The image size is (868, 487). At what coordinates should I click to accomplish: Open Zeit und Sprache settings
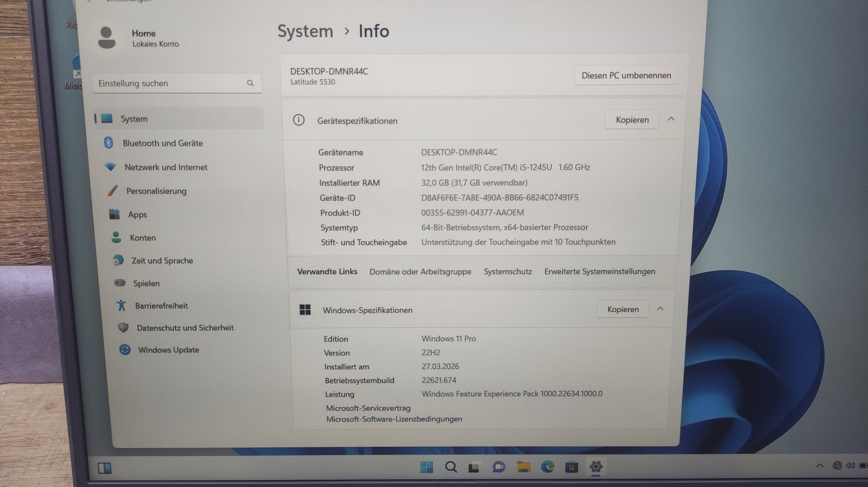[x=162, y=261]
